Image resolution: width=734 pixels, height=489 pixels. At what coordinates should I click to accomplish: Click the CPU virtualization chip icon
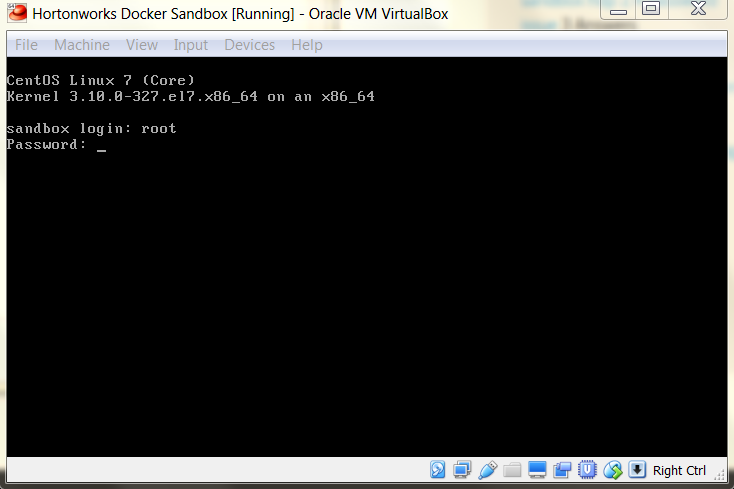(x=587, y=470)
